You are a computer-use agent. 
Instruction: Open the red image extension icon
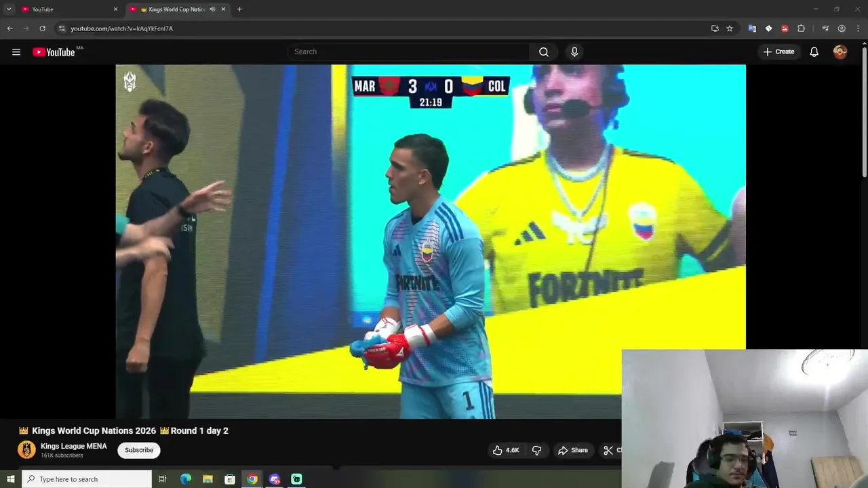pyautogui.click(x=785, y=28)
